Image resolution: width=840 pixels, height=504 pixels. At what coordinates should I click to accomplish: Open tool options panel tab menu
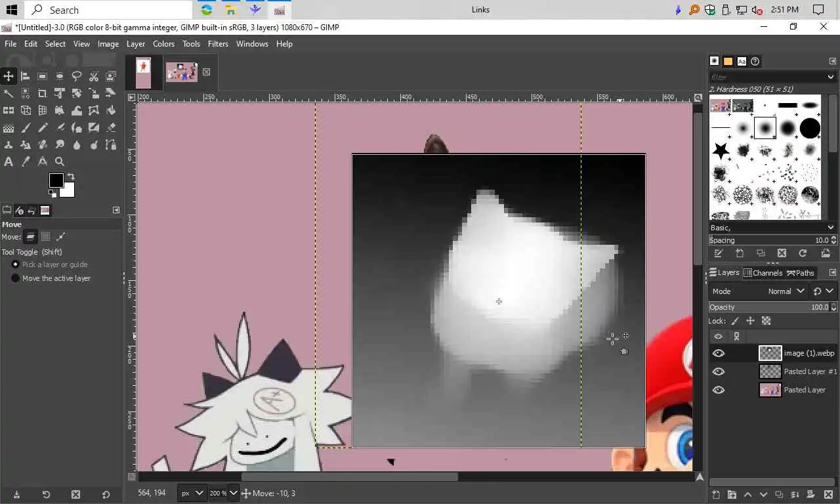click(x=116, y=210)
